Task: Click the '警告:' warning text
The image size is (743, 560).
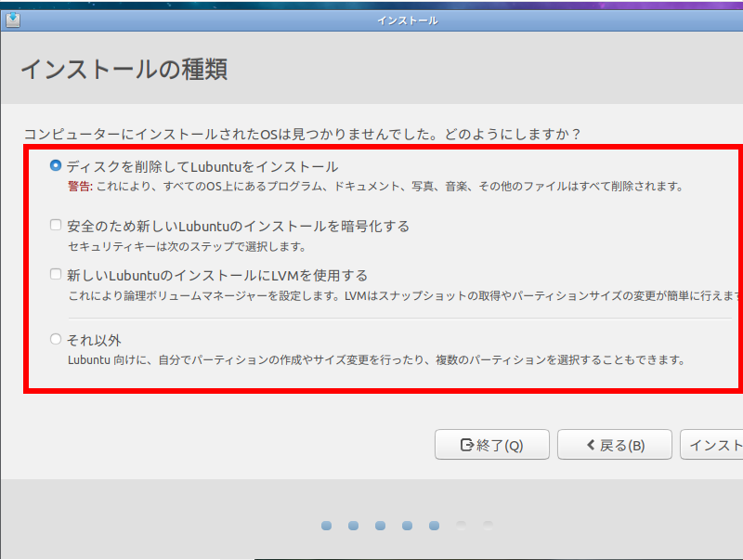Action: click(80, 186)
